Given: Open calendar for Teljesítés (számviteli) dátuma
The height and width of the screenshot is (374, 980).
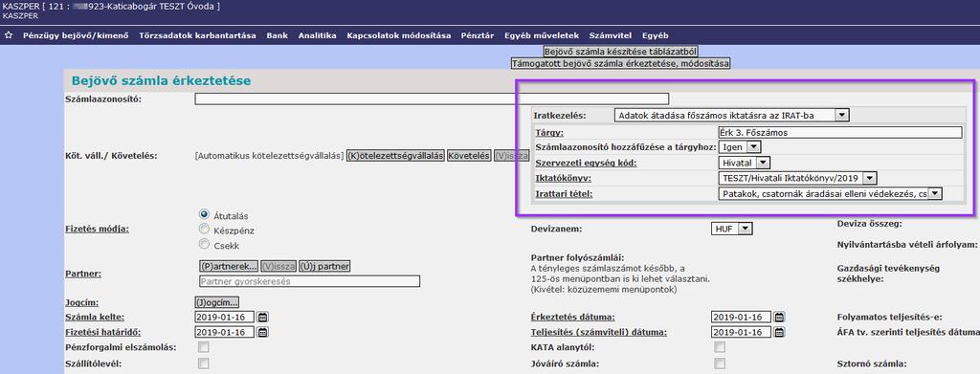Looking at the screenshot, I should 779,332.
